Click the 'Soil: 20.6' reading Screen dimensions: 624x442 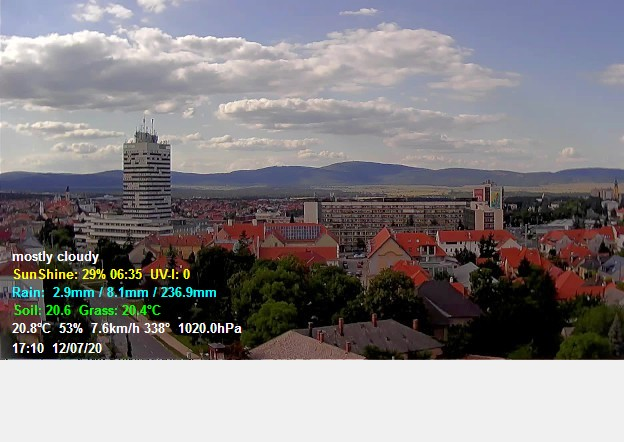click(x=43, y=310)
